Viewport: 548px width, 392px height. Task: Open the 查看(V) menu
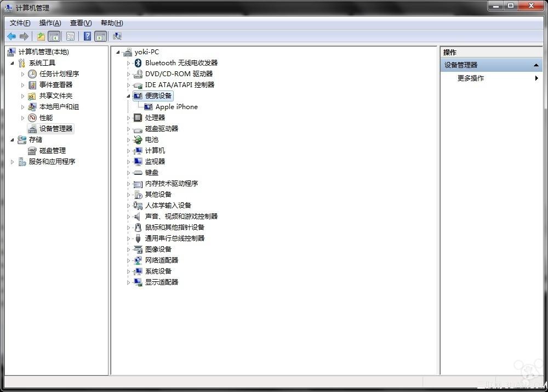81,23
